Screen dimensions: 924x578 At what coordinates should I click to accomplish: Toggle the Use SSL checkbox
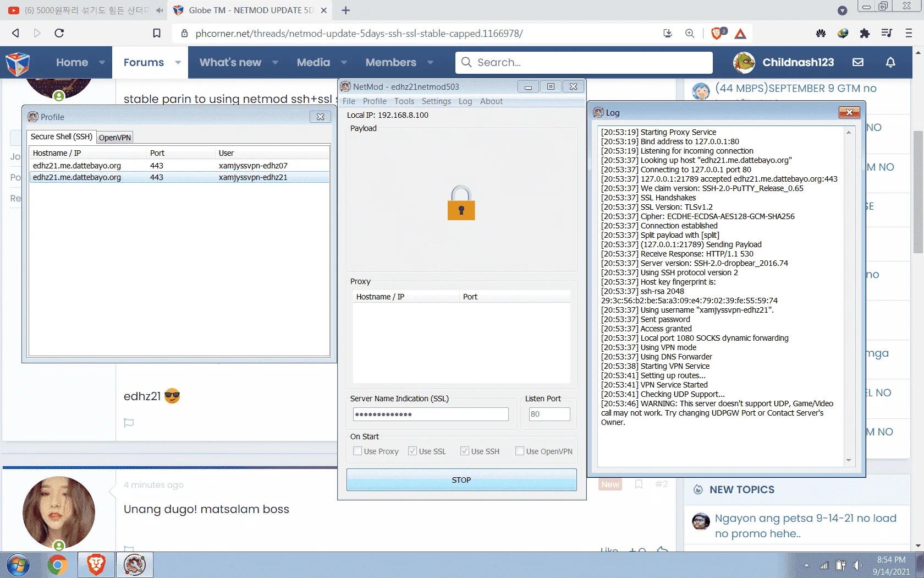[413, 451]
